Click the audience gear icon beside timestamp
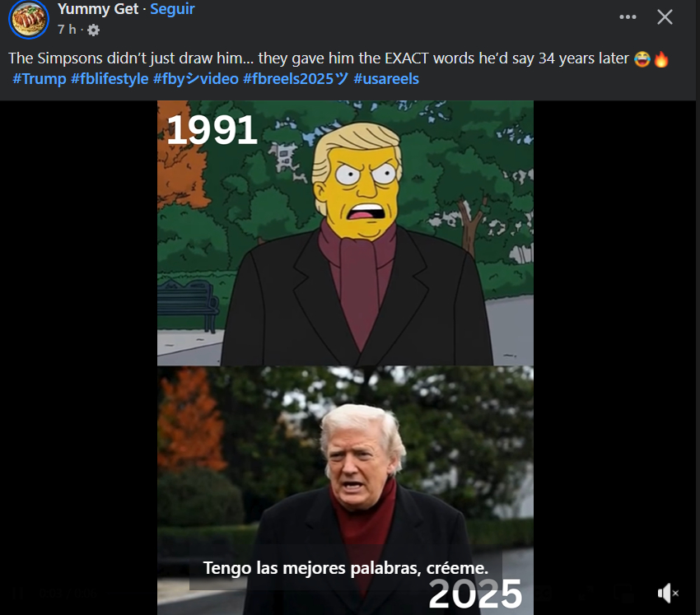Viewport: 700px width, 615px height. [x=93, y=30]
